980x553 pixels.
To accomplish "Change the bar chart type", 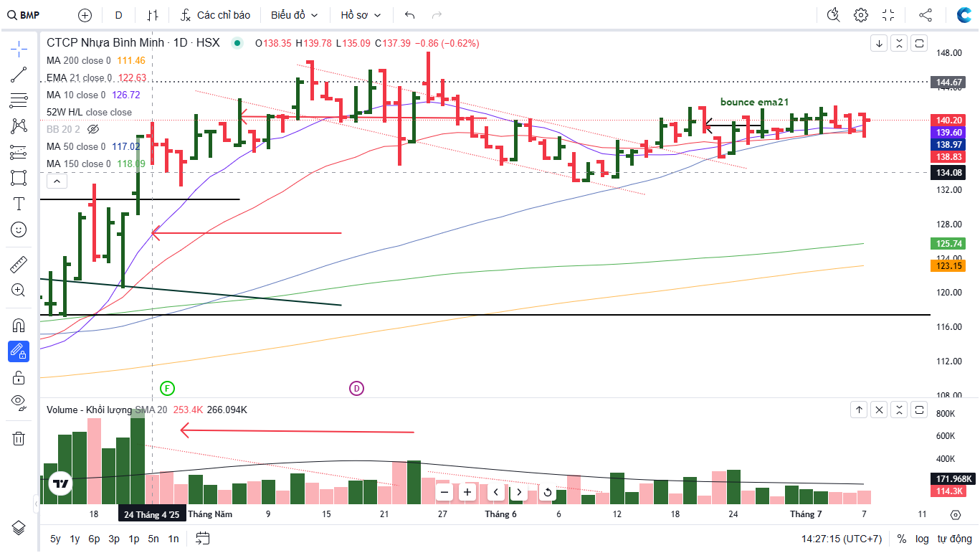I will coord(153,15).
